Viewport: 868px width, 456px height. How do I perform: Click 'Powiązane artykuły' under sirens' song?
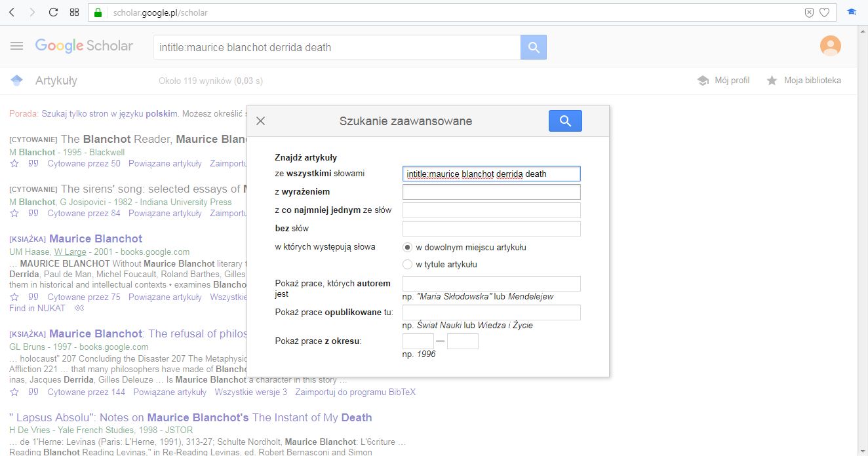click(165, 213)
